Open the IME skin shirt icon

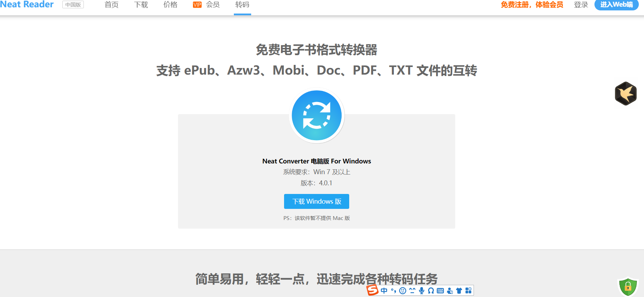point(459,291)
